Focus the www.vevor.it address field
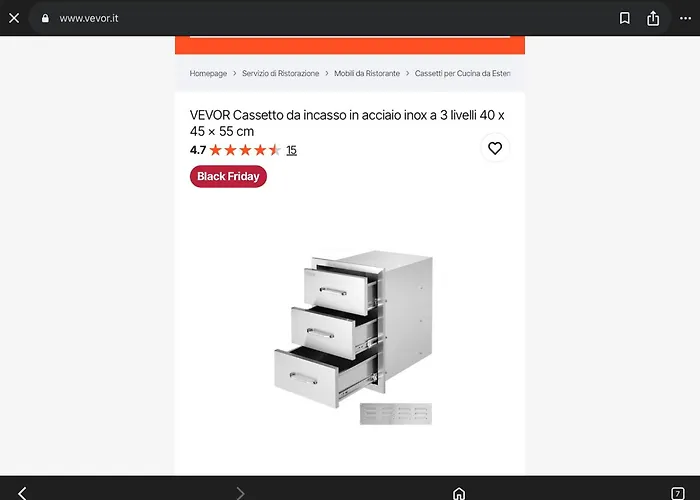This screenshot has width=700, height=500. pyautogui.click(x=312, y=18)
